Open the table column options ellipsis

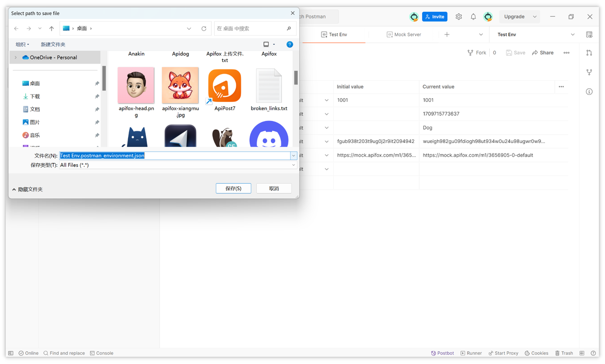click(x=561, y=87)
